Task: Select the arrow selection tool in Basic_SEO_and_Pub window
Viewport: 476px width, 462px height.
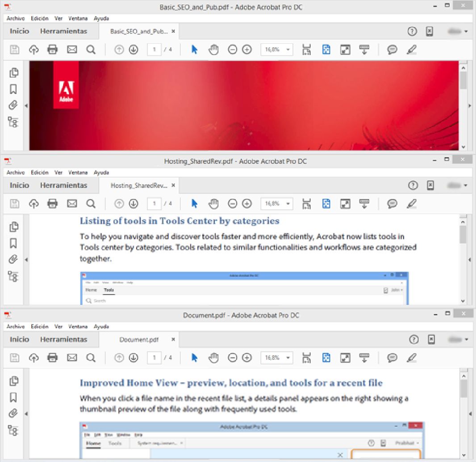Action: 194,50
